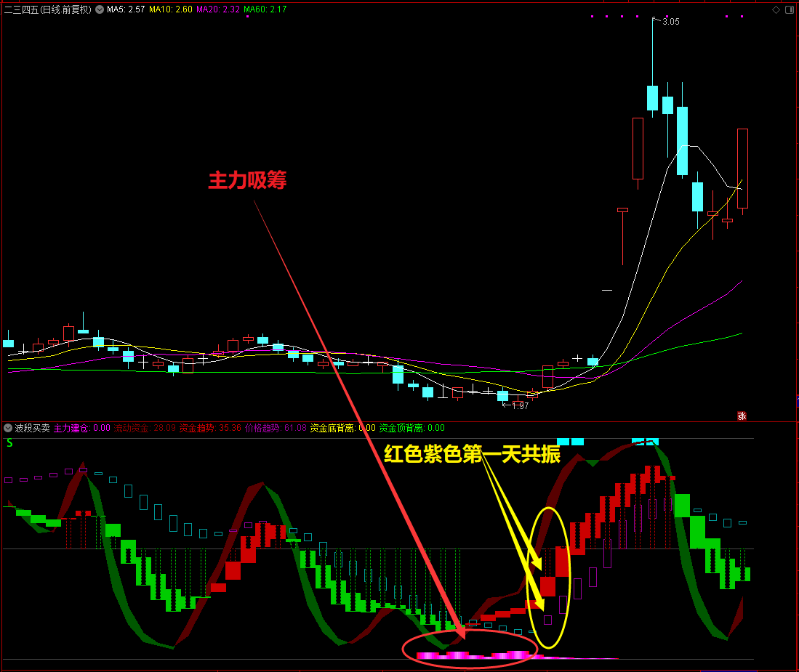Screen dimensions: 799x672
Task: Click the diamond marker icon at top right
Action: [776, 9]
